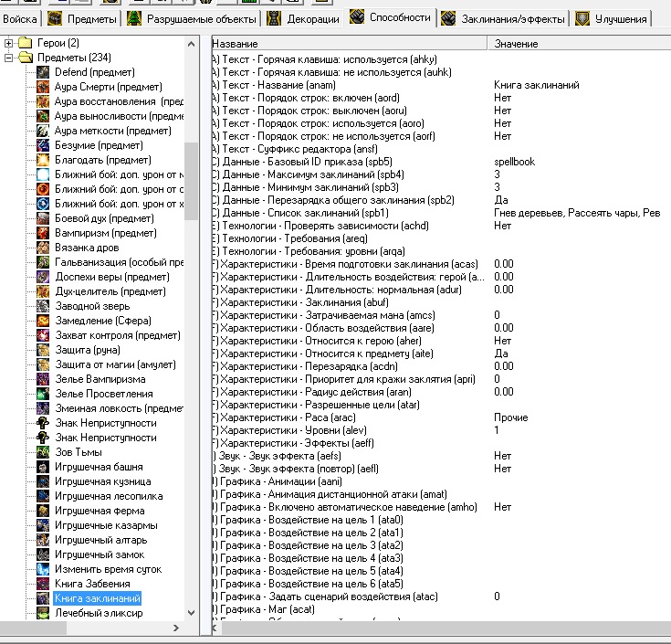Click the Благодать ability icon

coord(43,160)
